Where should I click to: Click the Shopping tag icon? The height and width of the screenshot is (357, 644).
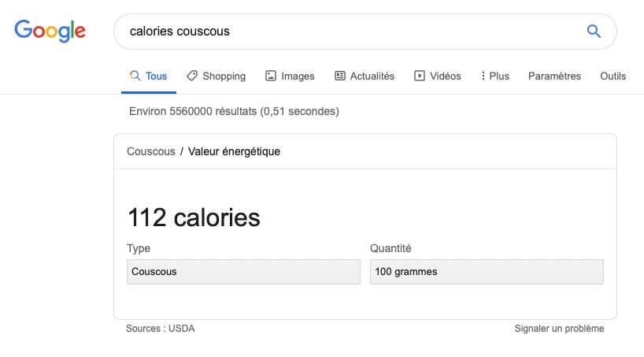coord(192,76)
